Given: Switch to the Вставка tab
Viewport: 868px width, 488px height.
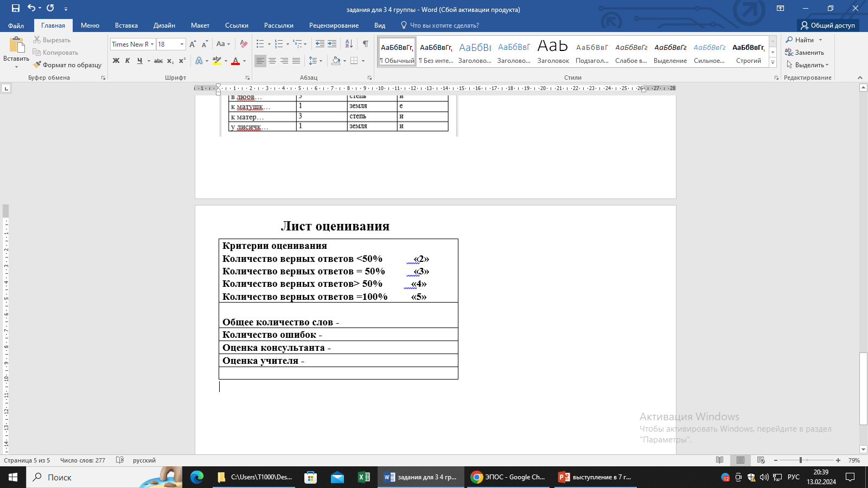Looking at the screenshot, I should (x=126, y=25).
